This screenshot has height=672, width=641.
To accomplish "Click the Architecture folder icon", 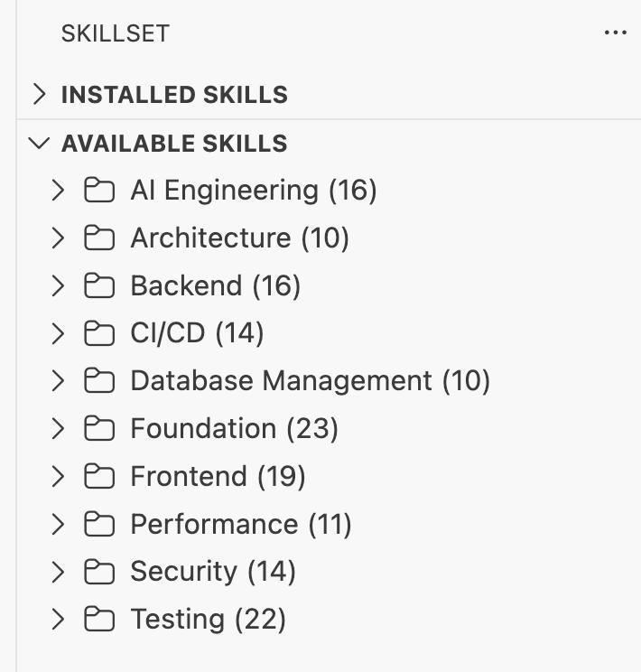I will [x=99, y=238].
